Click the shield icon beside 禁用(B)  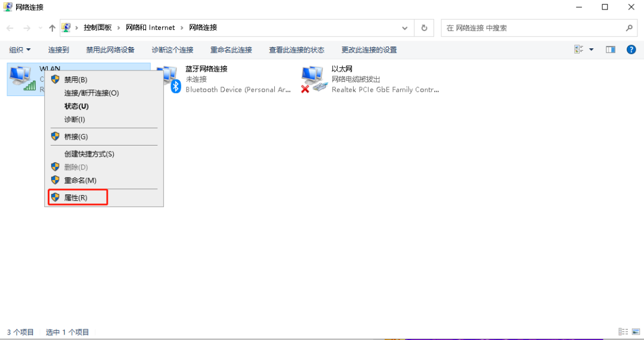pos(55,79)
